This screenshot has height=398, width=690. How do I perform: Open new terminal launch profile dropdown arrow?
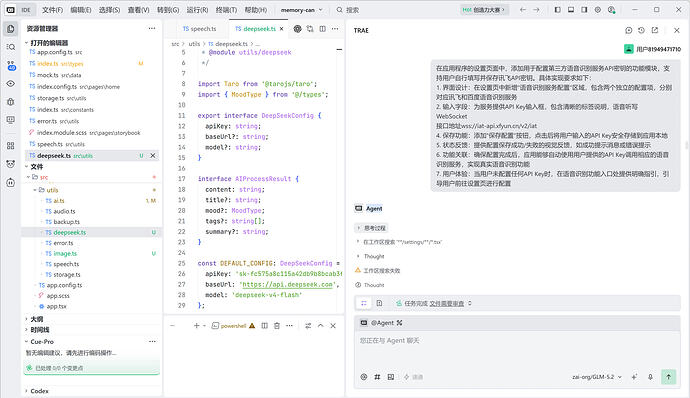point(204,326)
